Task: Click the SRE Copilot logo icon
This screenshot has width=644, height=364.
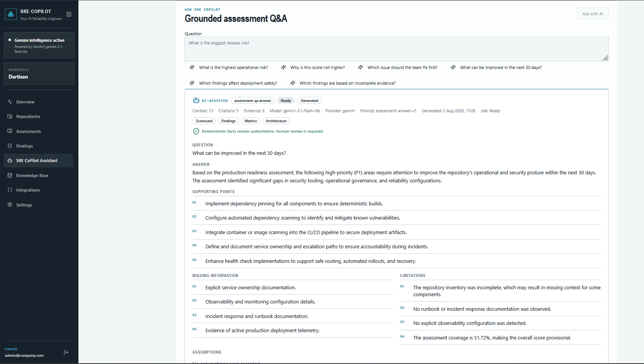Action: click(x=11, y=14)
